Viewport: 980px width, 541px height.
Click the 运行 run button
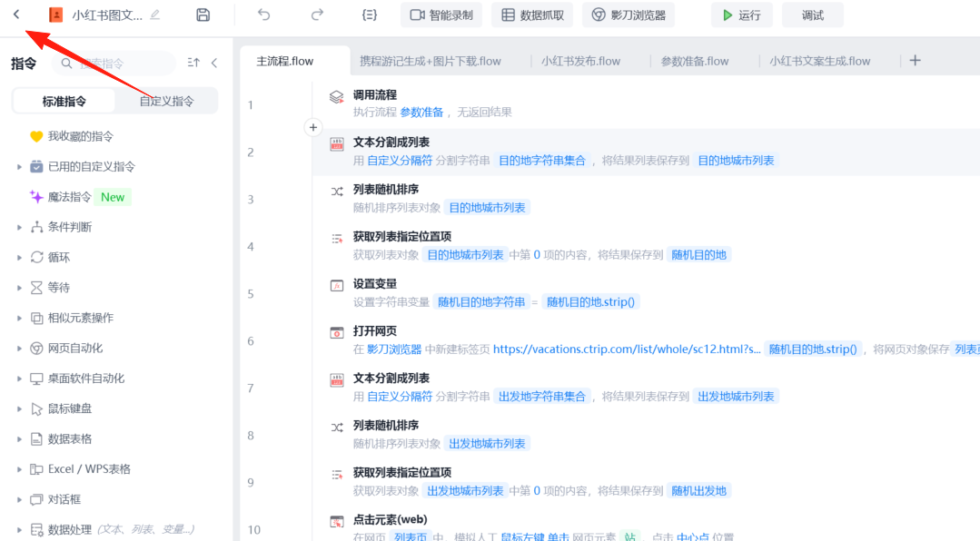(741, 15)
